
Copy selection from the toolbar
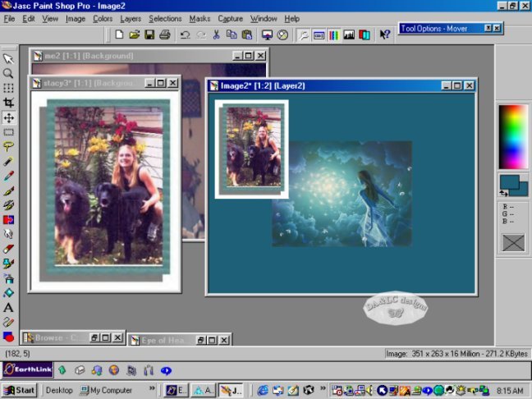coord(232,34)
